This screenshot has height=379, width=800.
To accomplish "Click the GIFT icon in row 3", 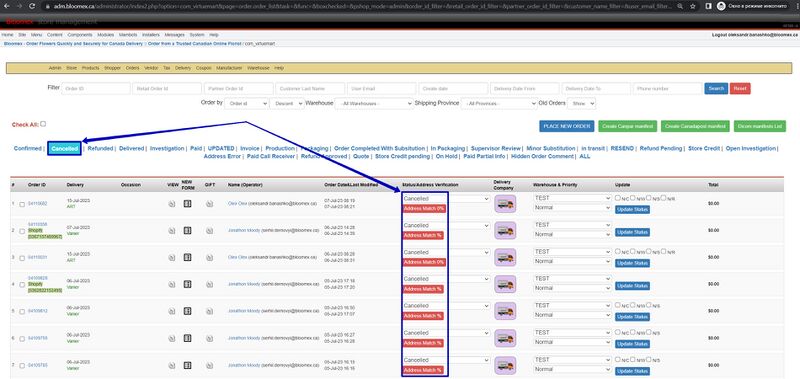I will click(x=210, y=257).
